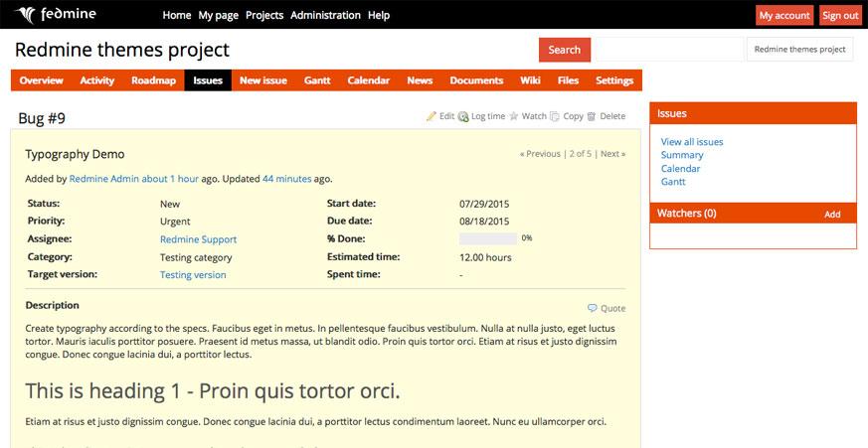
Task: Click the '08/18/2015' due date value
Action: pos(484,222)
